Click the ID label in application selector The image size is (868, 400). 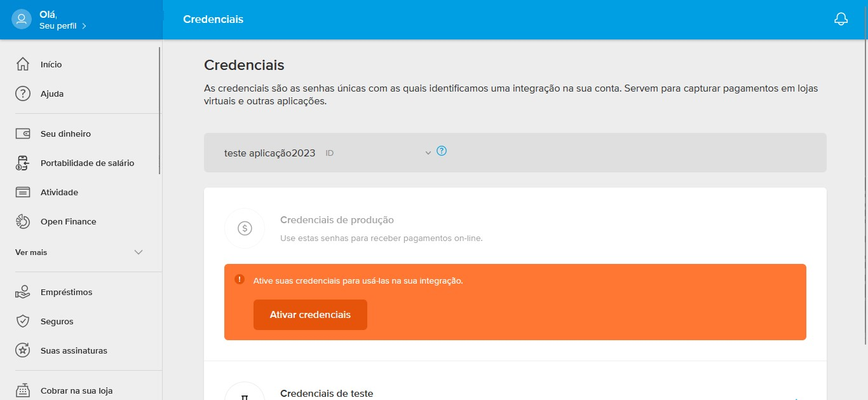coord(330,153)
